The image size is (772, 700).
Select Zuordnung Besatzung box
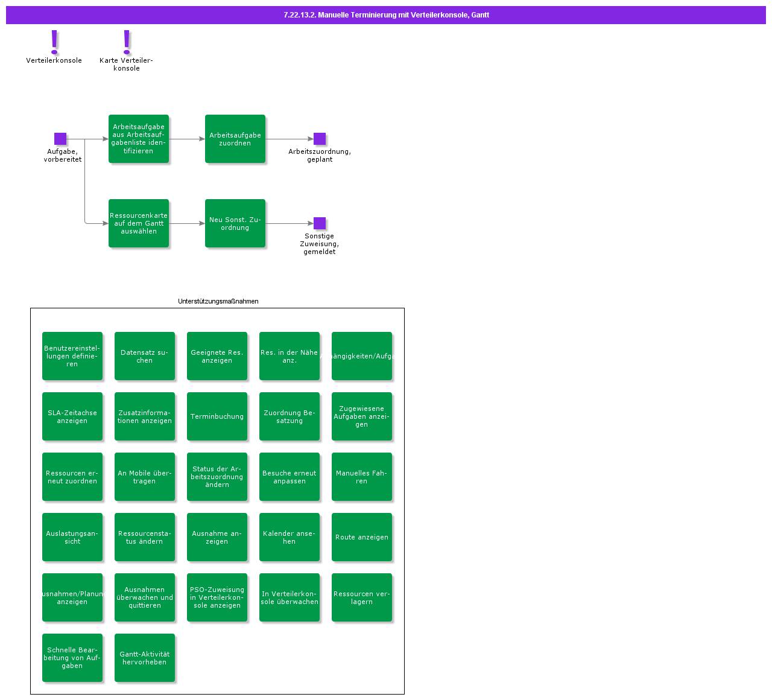point(289,416)
